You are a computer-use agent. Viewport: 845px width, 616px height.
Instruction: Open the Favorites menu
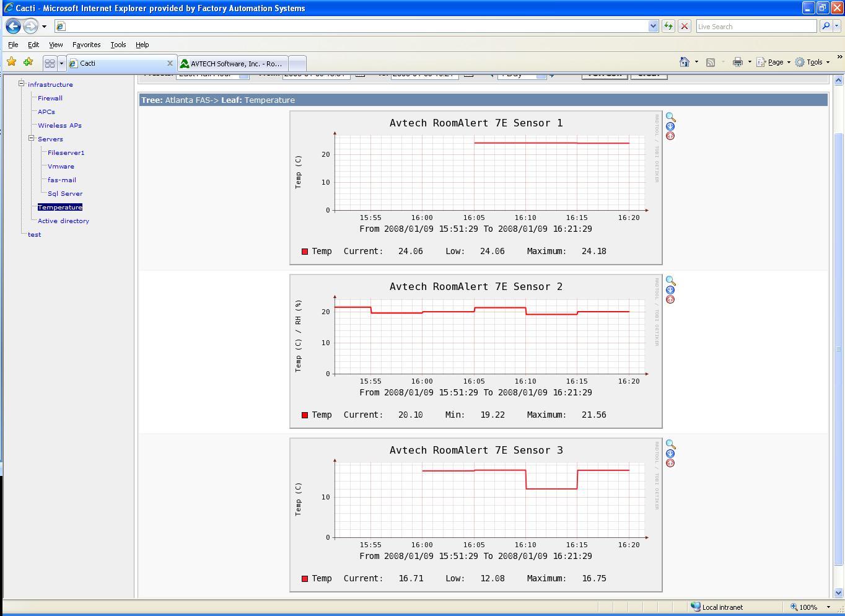pyautogui.click(x=86, y=45)
